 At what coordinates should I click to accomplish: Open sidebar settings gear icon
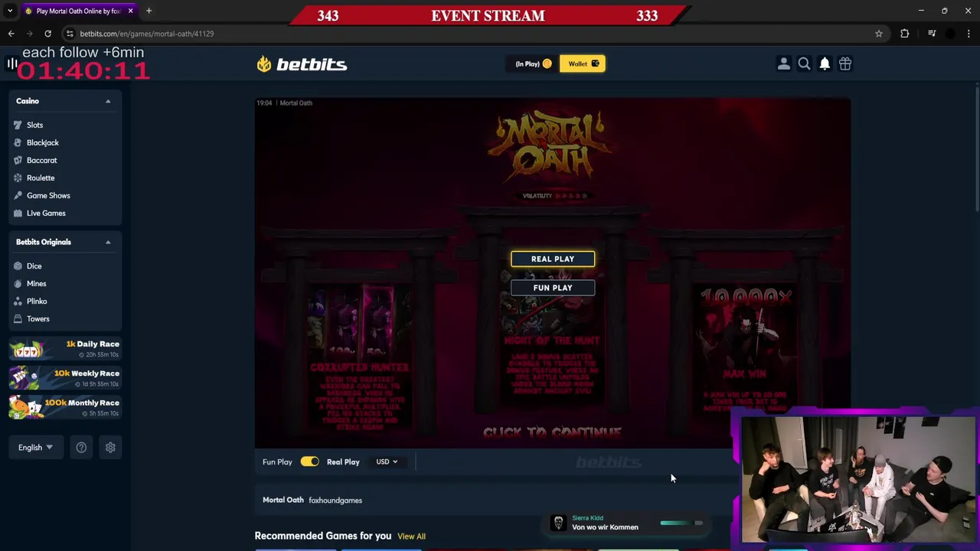click(x=110, y=448)
